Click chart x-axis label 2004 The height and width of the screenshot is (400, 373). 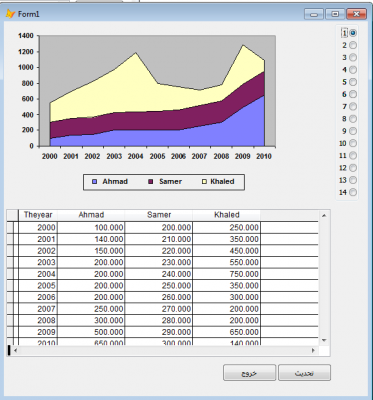(x=135, y=156)
